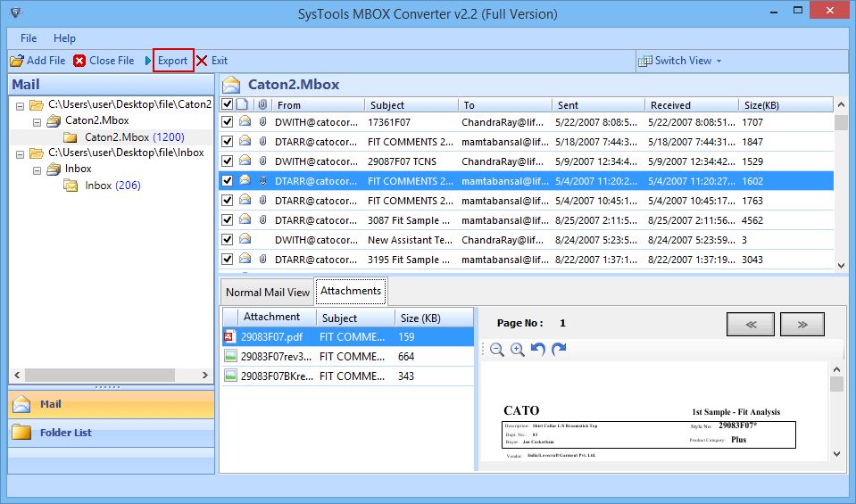
Task: Click the paperclip attachment column header icon
Action: pyautogui.click(x=262, y=104)
